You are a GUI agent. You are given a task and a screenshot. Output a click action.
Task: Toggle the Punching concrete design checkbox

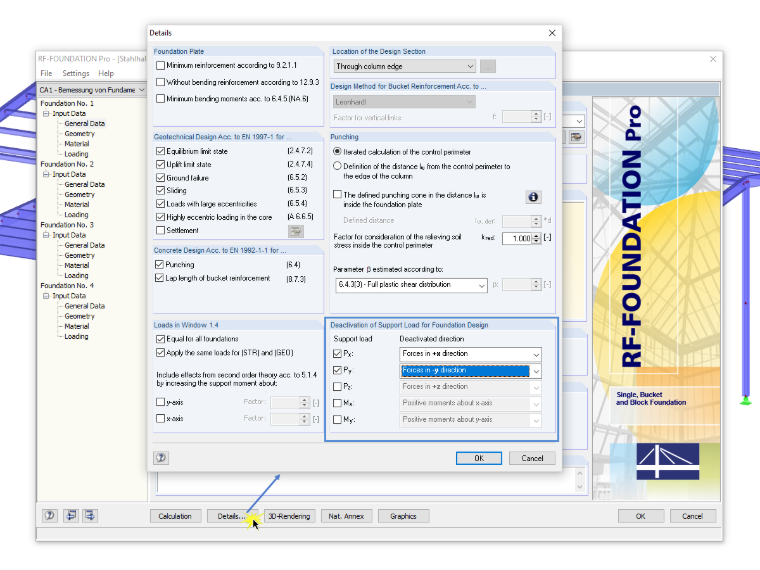tap(159, 265)
